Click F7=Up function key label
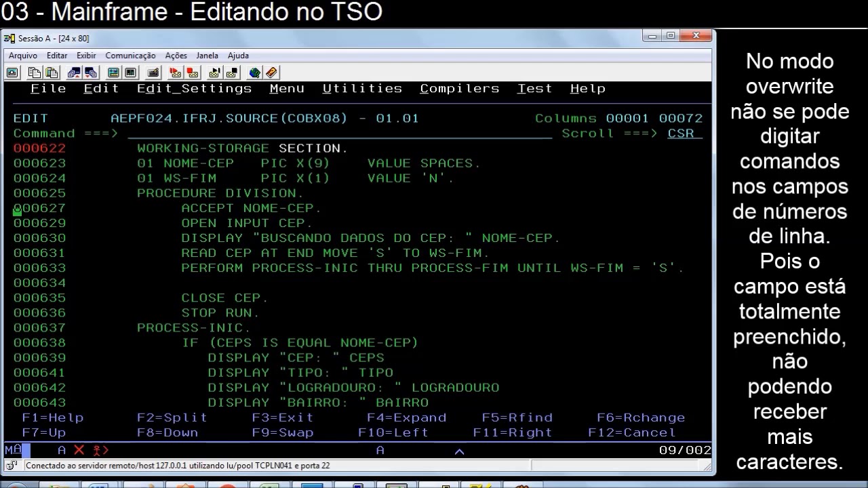 44,432
